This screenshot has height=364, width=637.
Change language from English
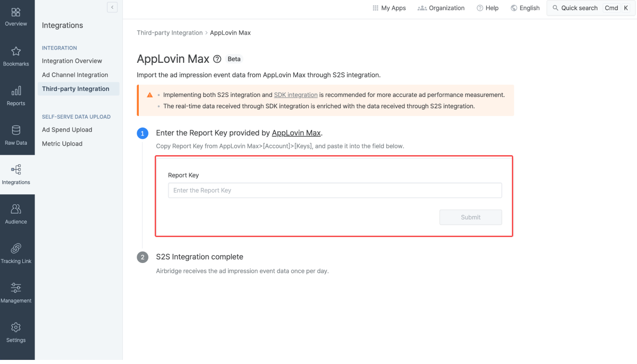click(x=525, y=8)
